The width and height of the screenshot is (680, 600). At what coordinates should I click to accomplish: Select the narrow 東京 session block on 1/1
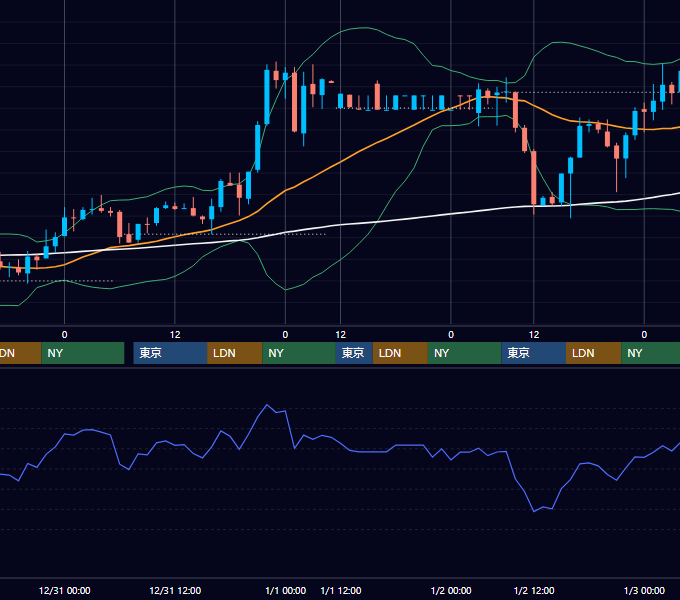(x=354, y=353)
